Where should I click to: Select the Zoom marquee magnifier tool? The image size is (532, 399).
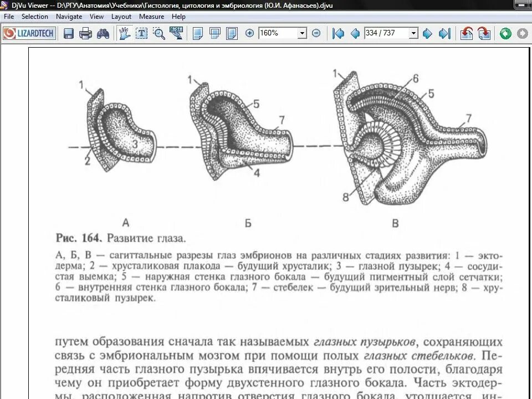click(159, 33)
